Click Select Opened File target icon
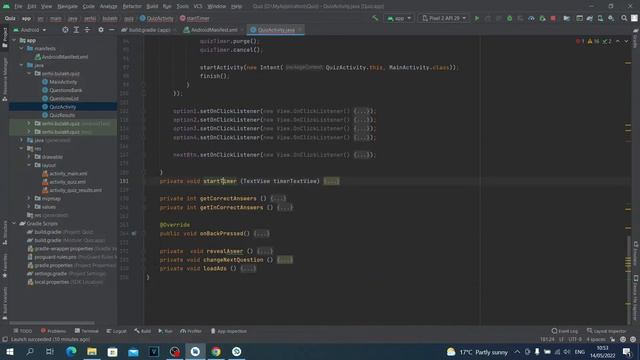 (65, 30)
